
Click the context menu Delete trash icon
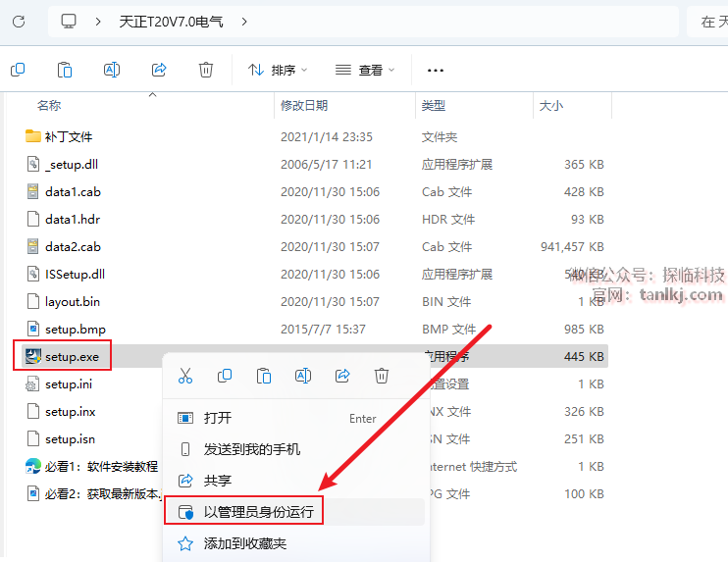pyautogui.click(x=382, y=376)
